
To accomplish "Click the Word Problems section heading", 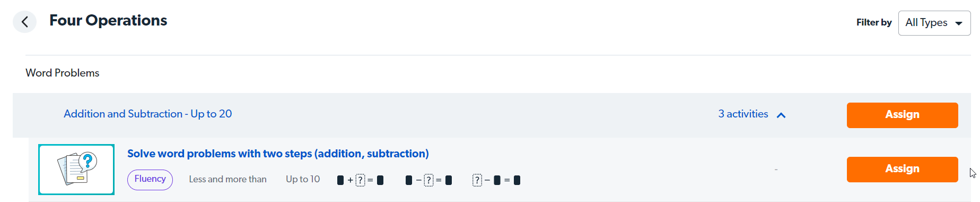I will point(63,73).
